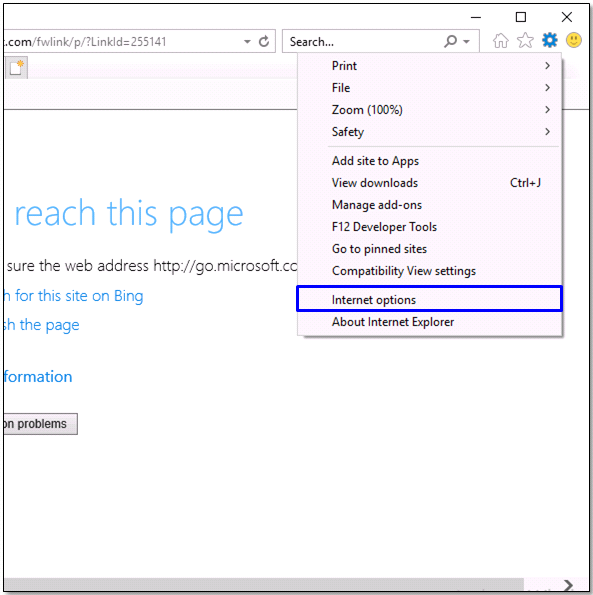Image resolution: width=593 pixels, height=595 pixels.
Task: Refresh the page using the reload icon
Action: 264,41
